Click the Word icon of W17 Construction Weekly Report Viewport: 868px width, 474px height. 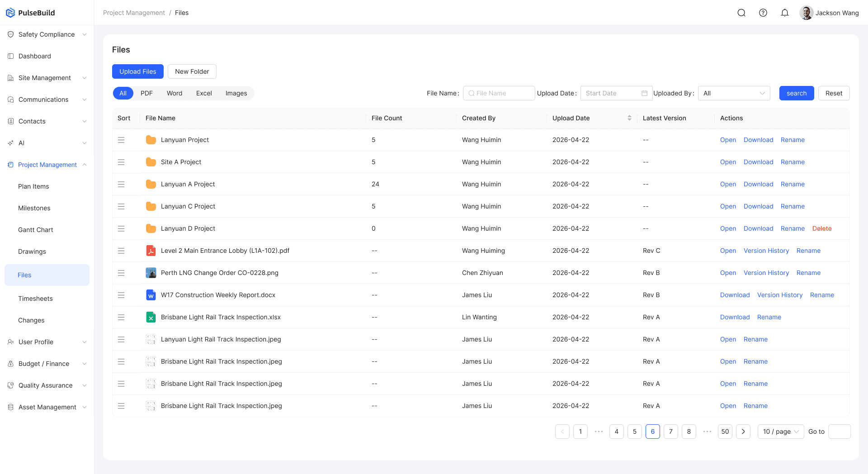click(151, 295)
